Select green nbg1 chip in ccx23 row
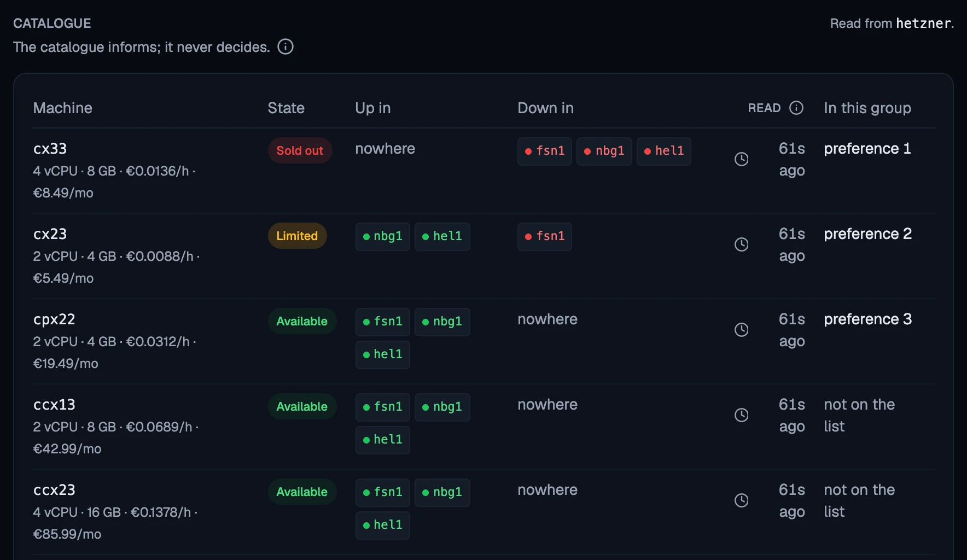This screenshot has width=967, height=560. point(442,492)
